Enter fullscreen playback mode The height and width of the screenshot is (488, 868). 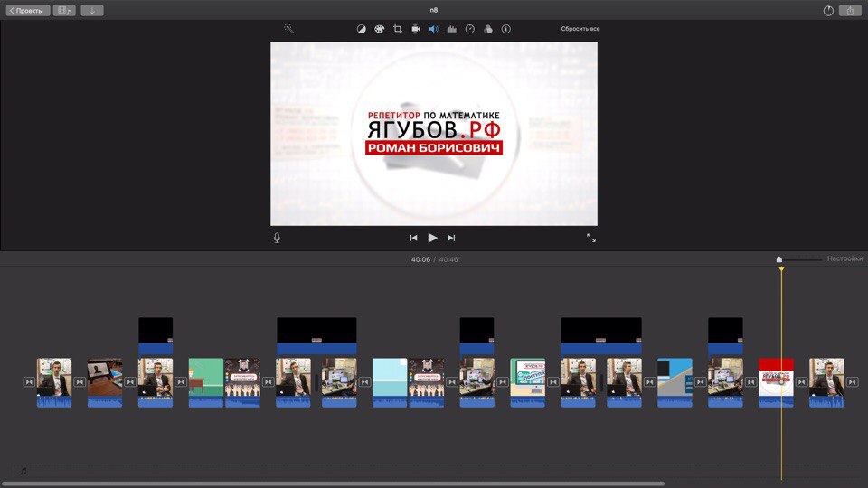[x=591, y=238]
